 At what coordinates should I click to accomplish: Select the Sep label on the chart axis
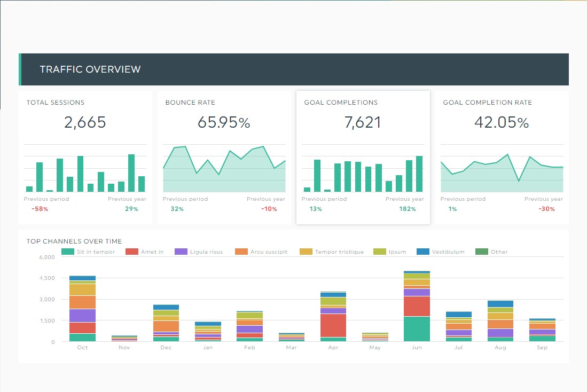542,348
